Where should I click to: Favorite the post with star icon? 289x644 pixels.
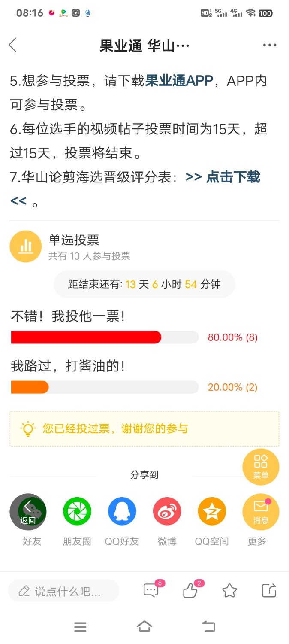[229, 591]
